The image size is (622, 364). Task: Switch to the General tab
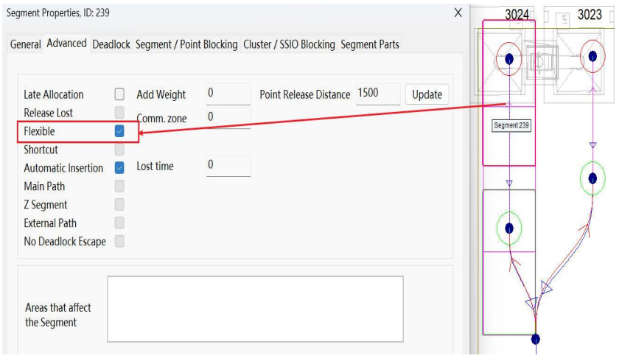25,44
